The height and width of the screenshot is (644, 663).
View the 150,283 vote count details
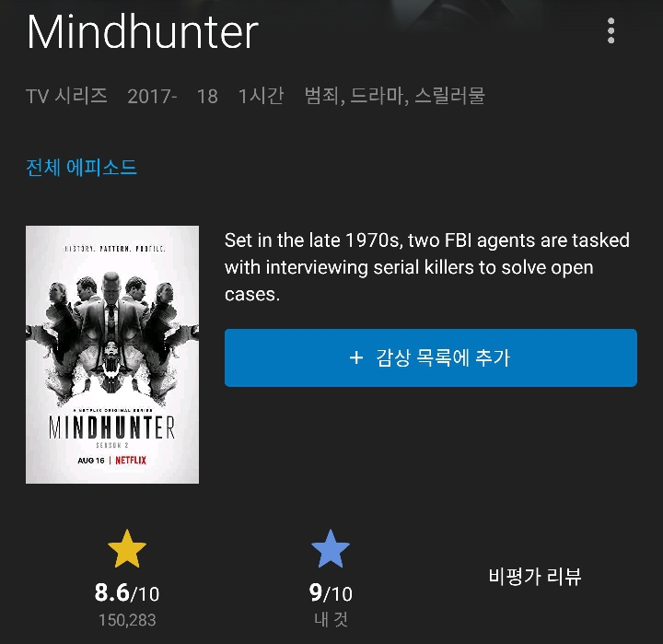(x=127, y=620)
